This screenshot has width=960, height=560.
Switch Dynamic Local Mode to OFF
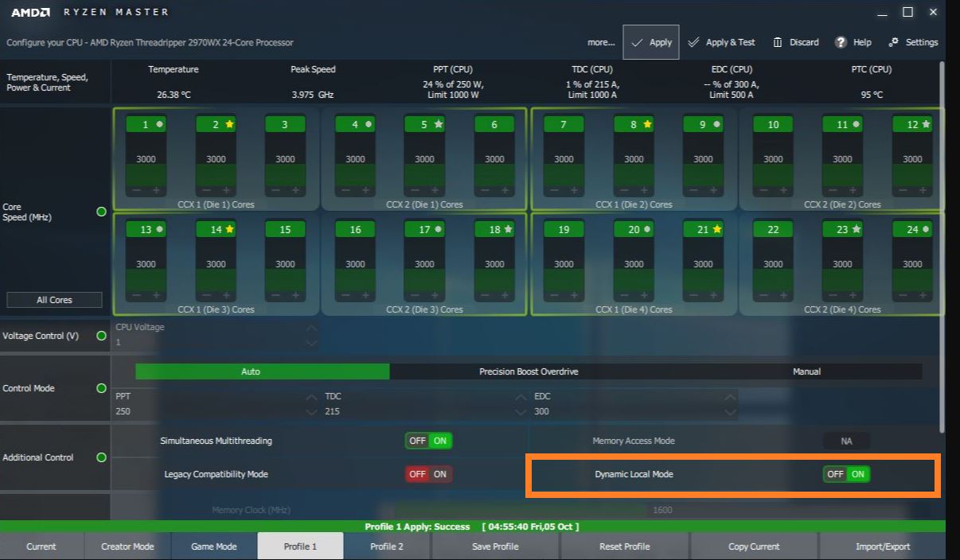pyautogui.click(x=834, y=473)
